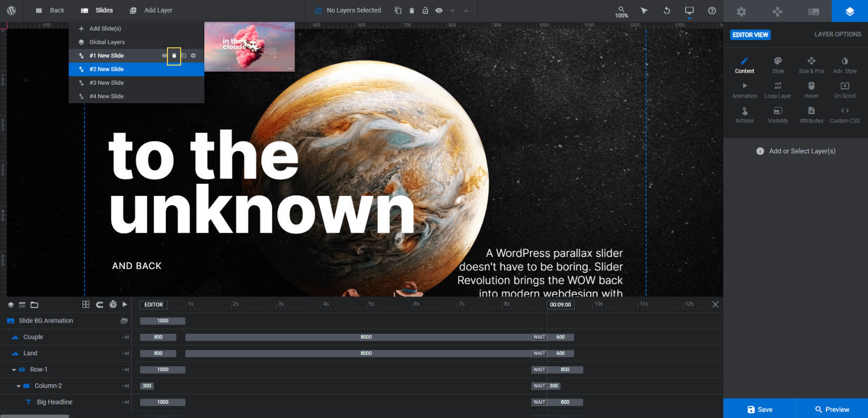Open settings gear for #1 New Slide
This screenshot has width=868, height=418.
[x=193, y=56]
